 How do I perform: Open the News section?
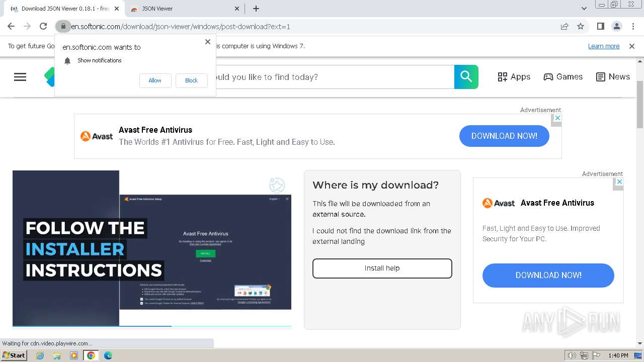(x=613, y=77)
